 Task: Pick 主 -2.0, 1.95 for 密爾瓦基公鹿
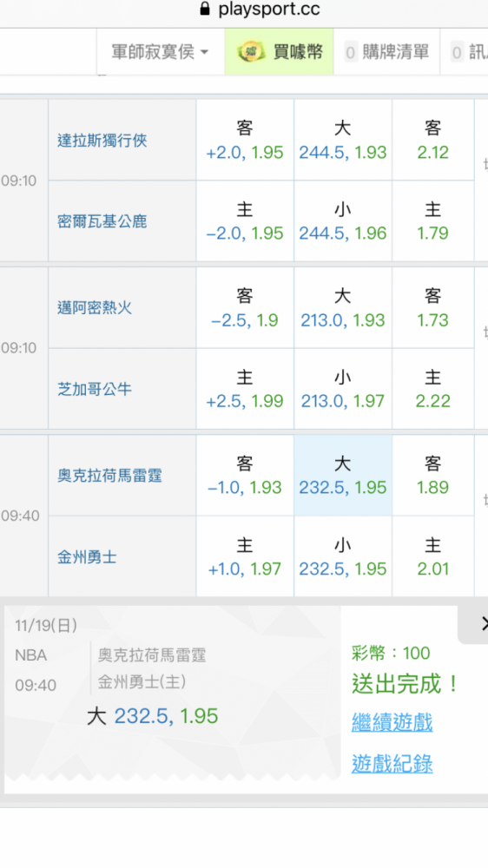click(245, 220)
